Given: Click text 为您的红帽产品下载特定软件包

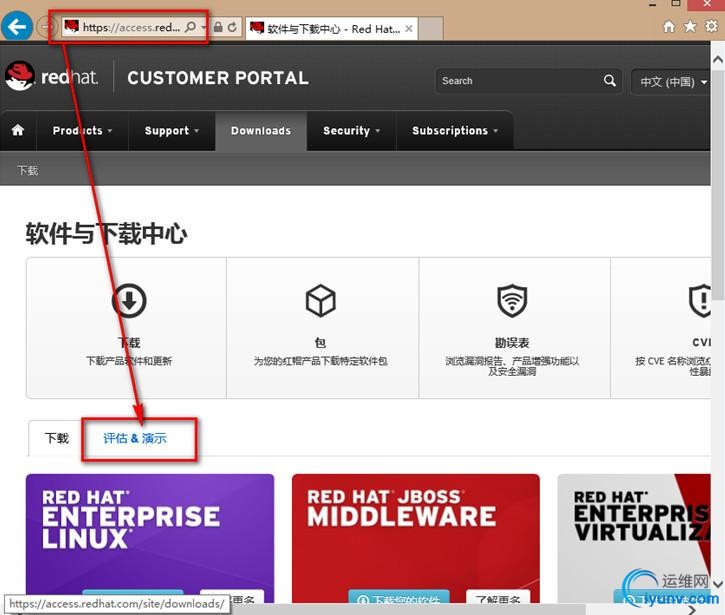Looking at the screenshot, I should tap(320, 361).
